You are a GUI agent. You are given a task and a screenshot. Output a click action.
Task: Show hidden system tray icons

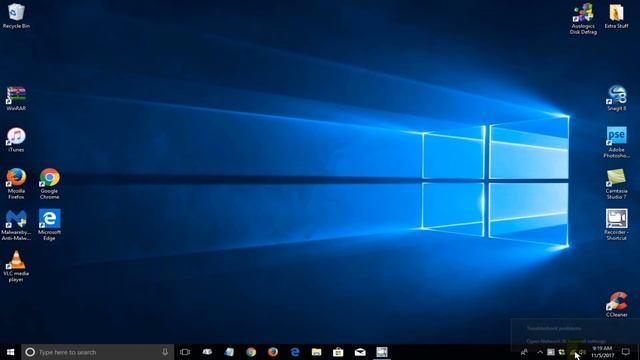click(x=540, y=352)
